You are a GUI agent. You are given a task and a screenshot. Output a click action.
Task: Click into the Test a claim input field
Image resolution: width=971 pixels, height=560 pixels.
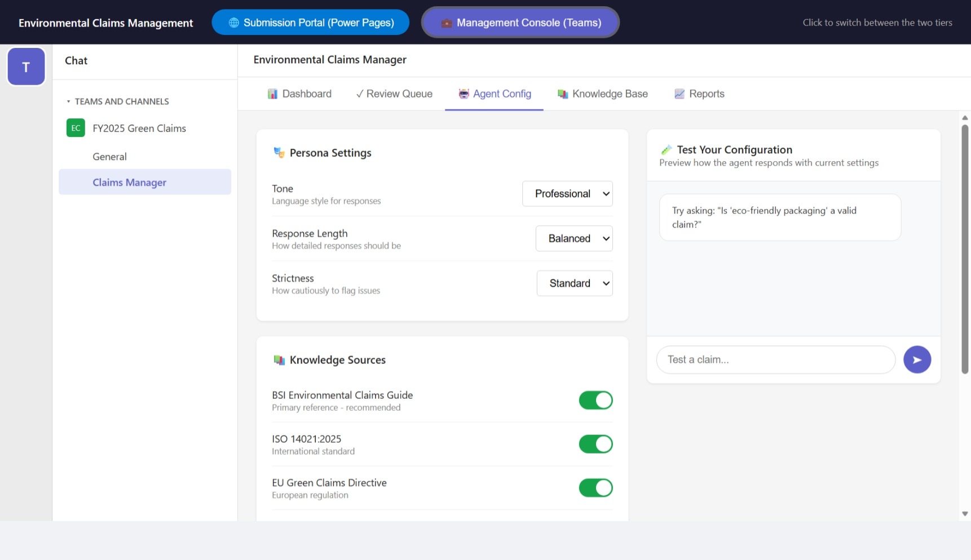click(x=775, y=359)
